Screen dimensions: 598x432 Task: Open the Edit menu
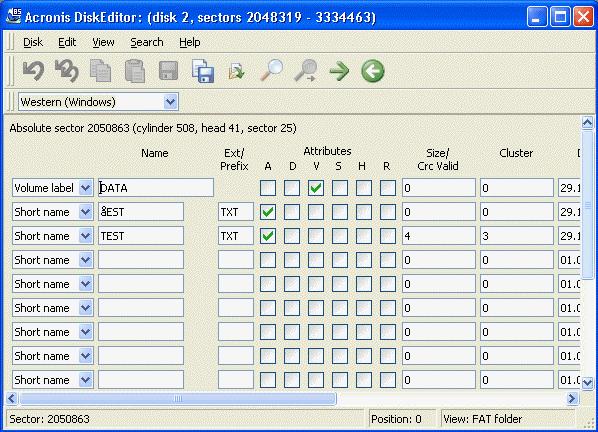(x=67, y=42)
